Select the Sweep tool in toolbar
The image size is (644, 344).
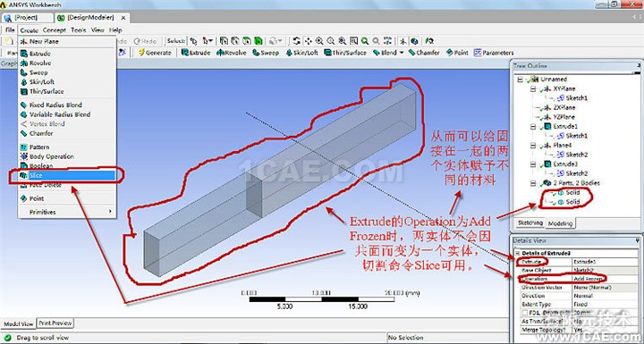tap(266, 53)
